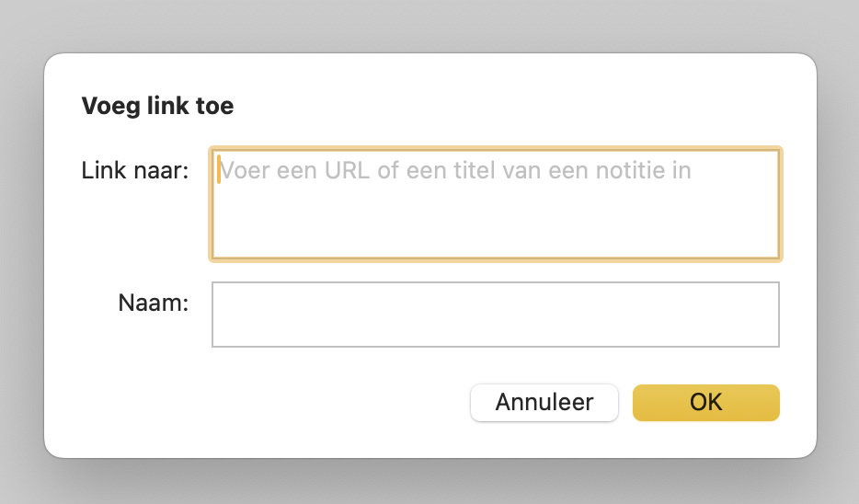Cancel the add link dialog
859x504 pixels.
coord(544,403)
